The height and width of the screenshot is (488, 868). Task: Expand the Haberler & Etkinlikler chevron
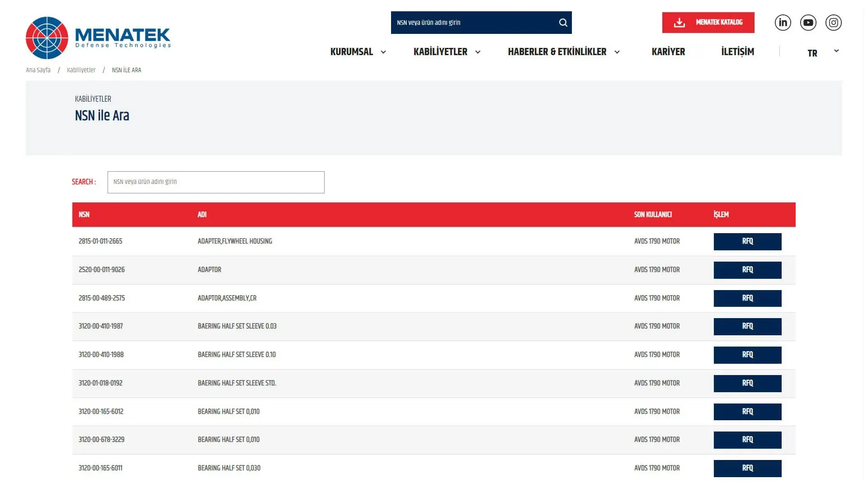click(617, 52)
